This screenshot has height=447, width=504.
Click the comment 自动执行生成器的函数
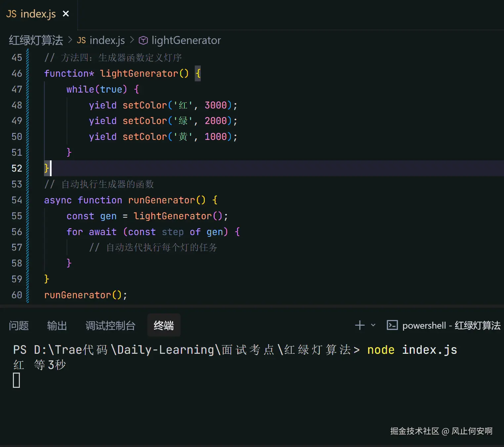(99, 184)
